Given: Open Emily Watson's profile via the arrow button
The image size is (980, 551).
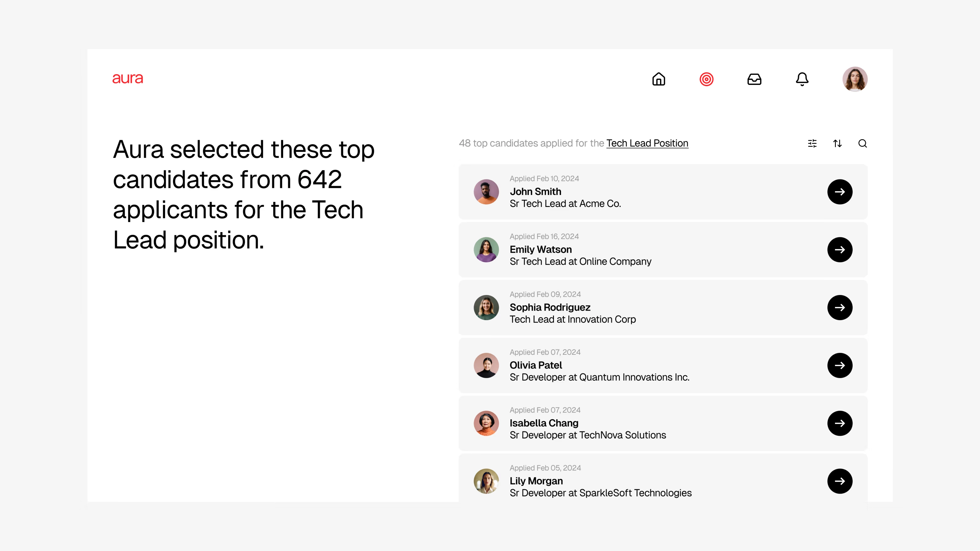Looking at the screenshot, I should (840, 250).
